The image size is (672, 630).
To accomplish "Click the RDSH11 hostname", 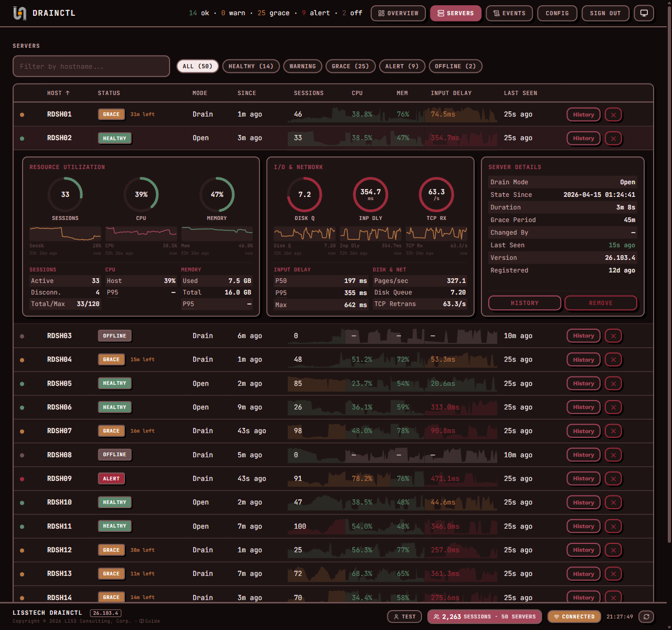I will tap(59, 526).
